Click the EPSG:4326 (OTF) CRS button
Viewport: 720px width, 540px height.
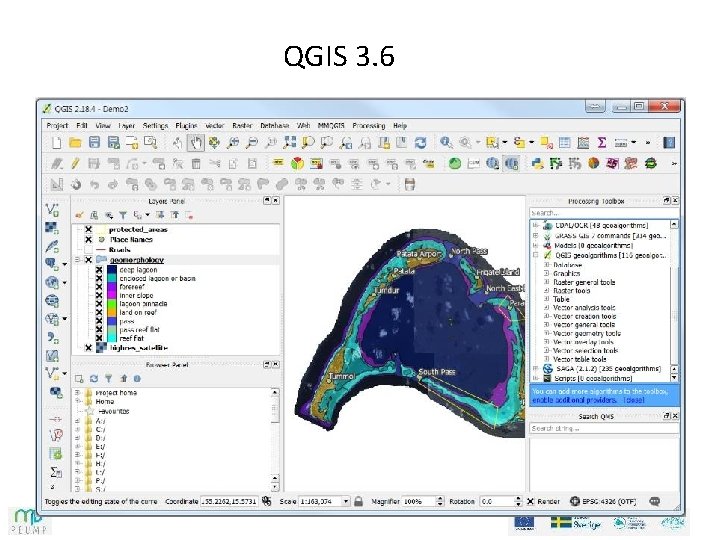point(603,501)
